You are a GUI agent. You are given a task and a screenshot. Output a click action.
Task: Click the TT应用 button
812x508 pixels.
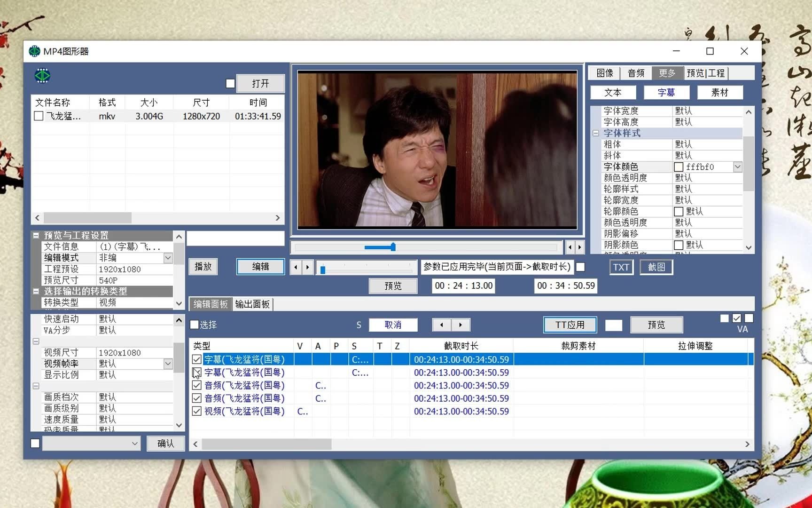coord(570,325)
